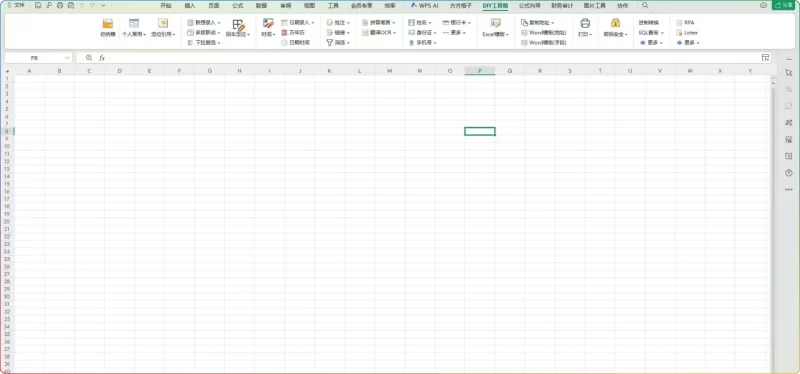Click the formula bar input area

pos(434,58)
